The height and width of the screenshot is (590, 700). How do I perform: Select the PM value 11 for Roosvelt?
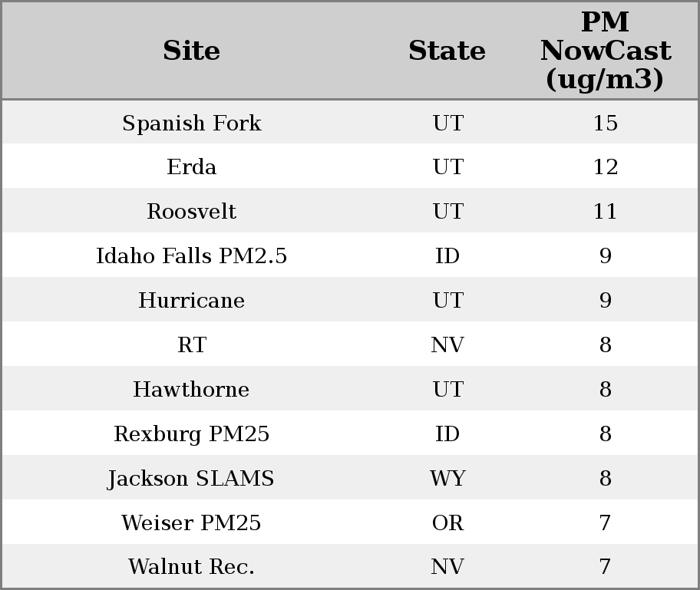tap(605, 212)
